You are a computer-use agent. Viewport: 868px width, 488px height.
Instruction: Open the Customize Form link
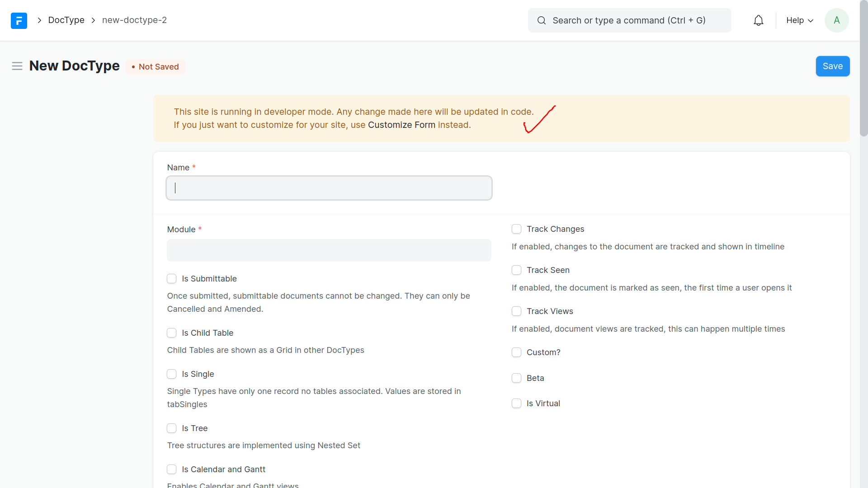tap(401, 125)
